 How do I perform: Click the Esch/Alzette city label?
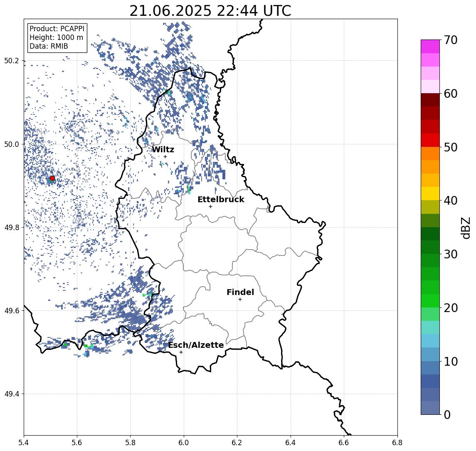point(196,345)
